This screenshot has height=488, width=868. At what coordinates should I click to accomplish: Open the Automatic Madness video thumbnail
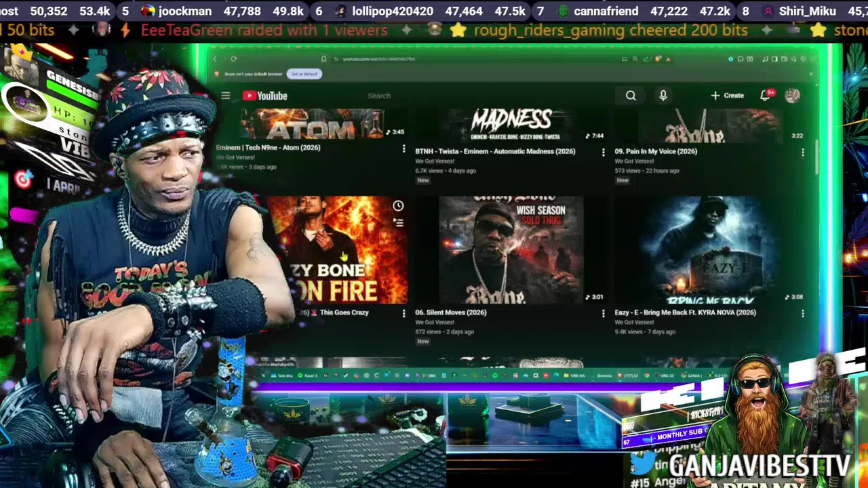pos(511,124)
